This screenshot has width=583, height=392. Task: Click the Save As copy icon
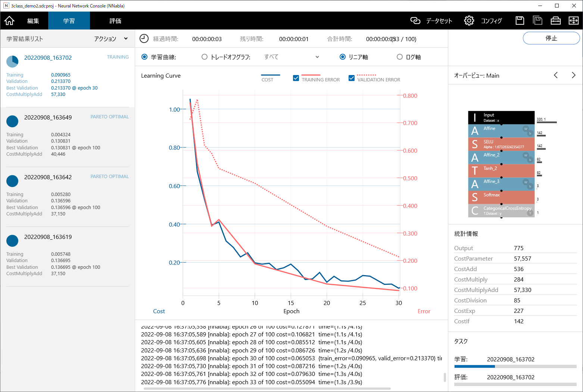537,21
